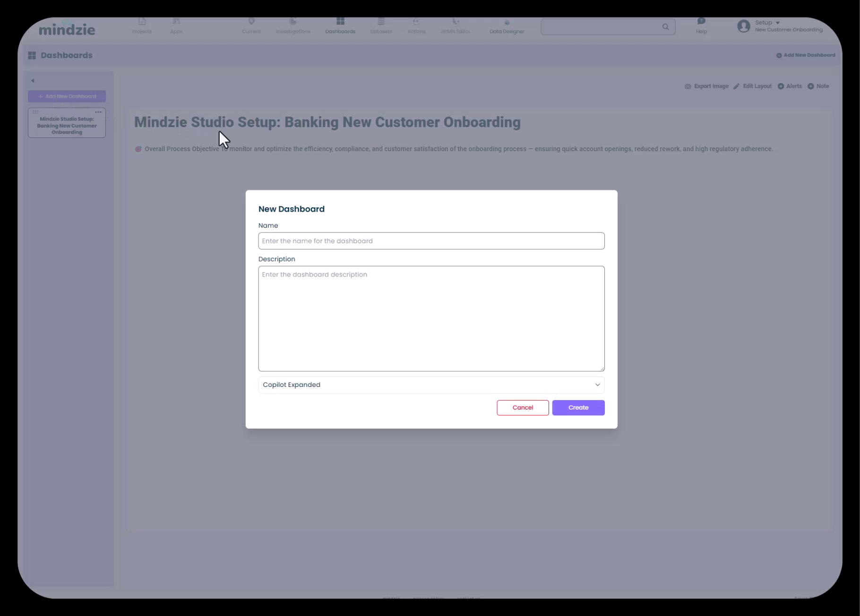Click the Help chat icon
The image size is (860, 616).
point(701,21)
